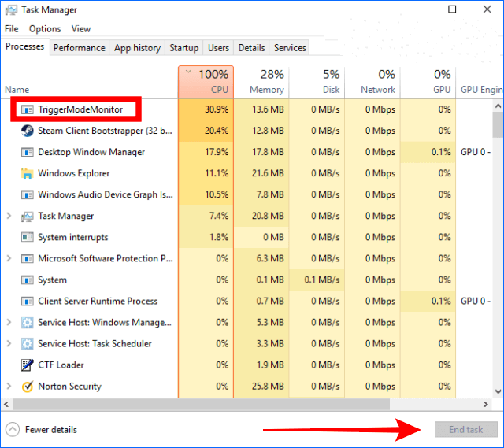This screenshot has height=448, width=504.
Task: Click the Desktop Window Manager icon
Action: pyautogui.click(x=28, y=152)
